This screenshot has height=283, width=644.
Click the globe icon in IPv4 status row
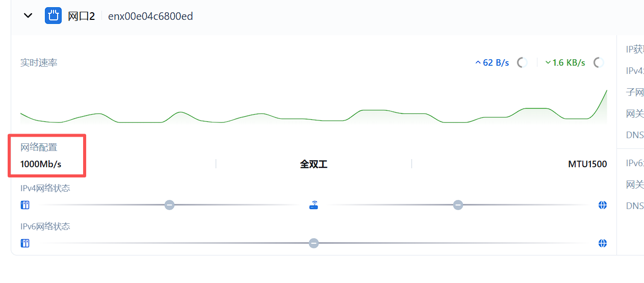(603, 205)
